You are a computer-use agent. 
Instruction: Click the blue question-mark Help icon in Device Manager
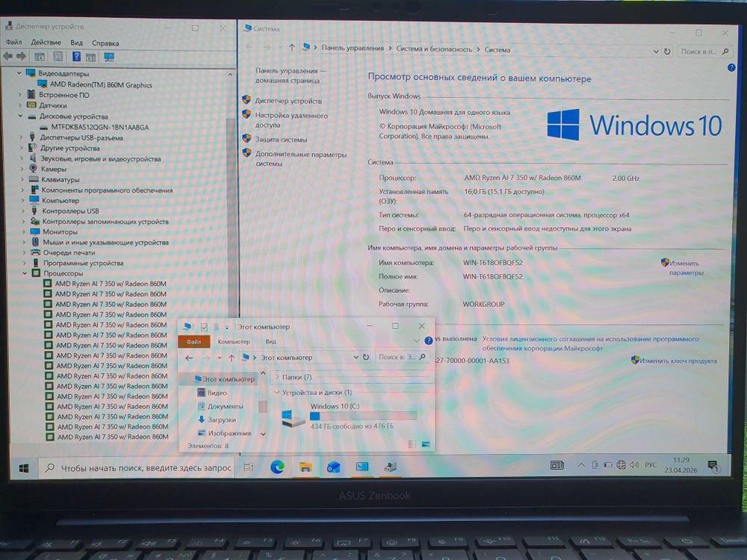click(x=76, y=57)
